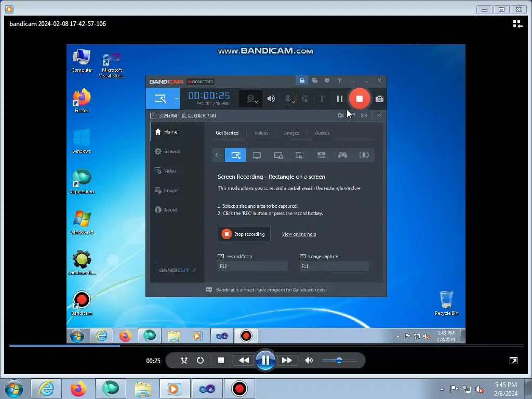
Task: Click the Bandicam pause recording icon
Action: tap(340, 99)
